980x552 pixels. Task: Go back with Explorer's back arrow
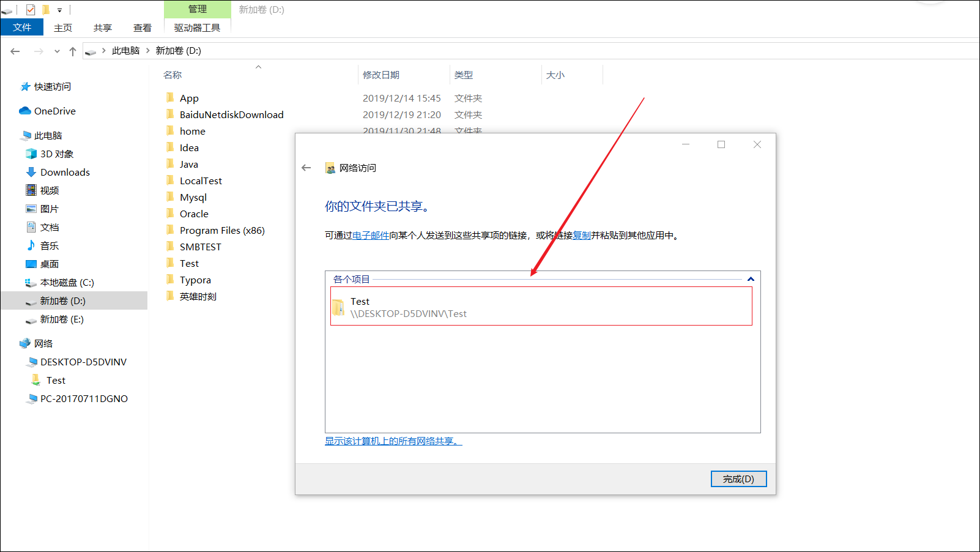15,51
